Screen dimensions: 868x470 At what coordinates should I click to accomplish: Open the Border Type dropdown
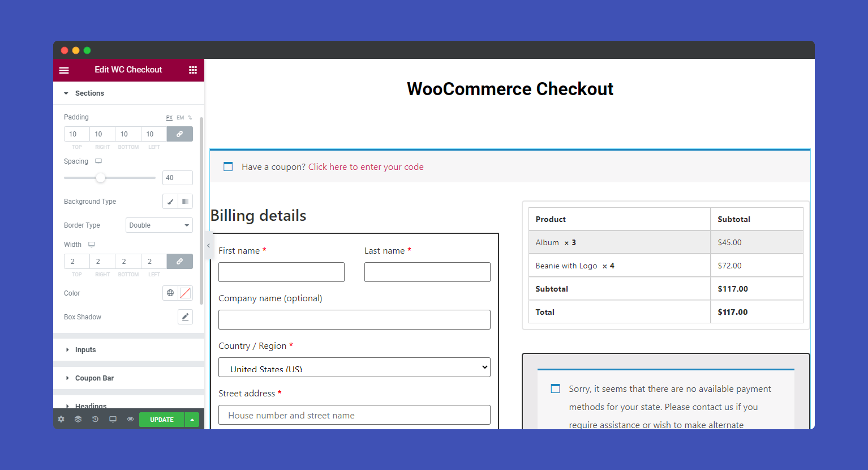159,225
